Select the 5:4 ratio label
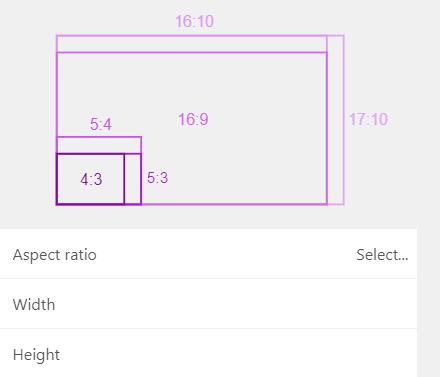Viewport: 440px width, 377px height. [x=101, y=125]
